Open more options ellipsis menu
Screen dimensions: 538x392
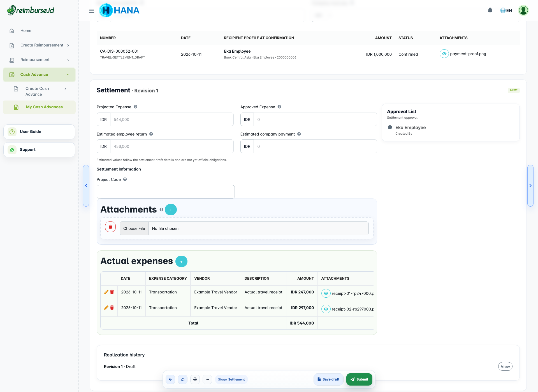pos(207,379)
